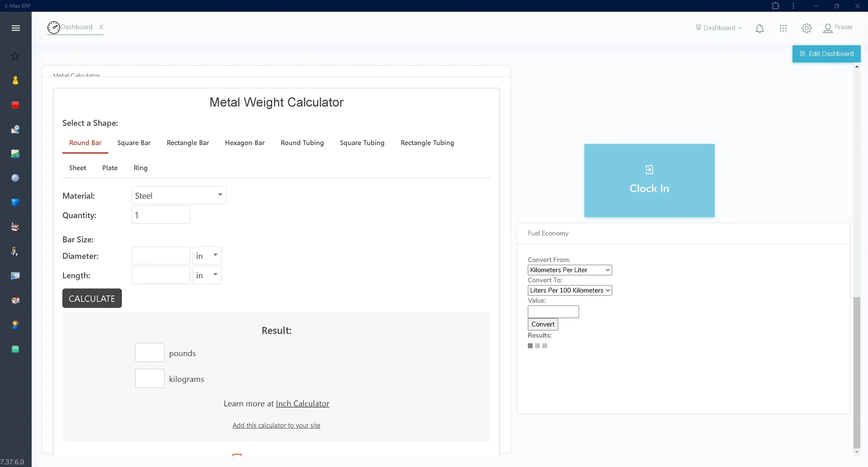This screenshot has width=868, height=467.
Task: Open the calendar-clock scheduling sidebar icon
Action: coord(15,129)
